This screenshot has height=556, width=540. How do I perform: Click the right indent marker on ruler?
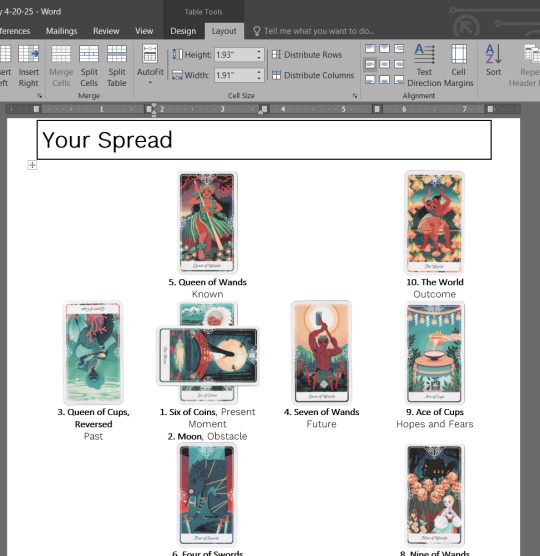(261, 112)
